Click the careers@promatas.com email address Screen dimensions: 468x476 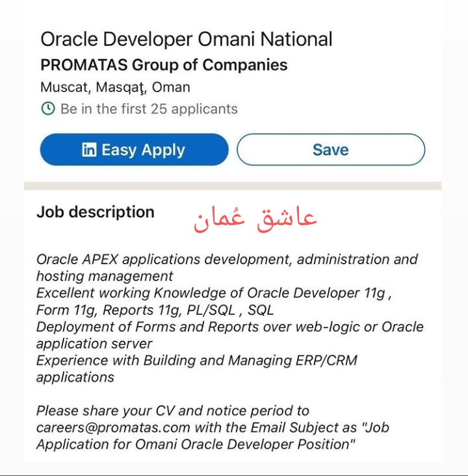click(113, 427)
